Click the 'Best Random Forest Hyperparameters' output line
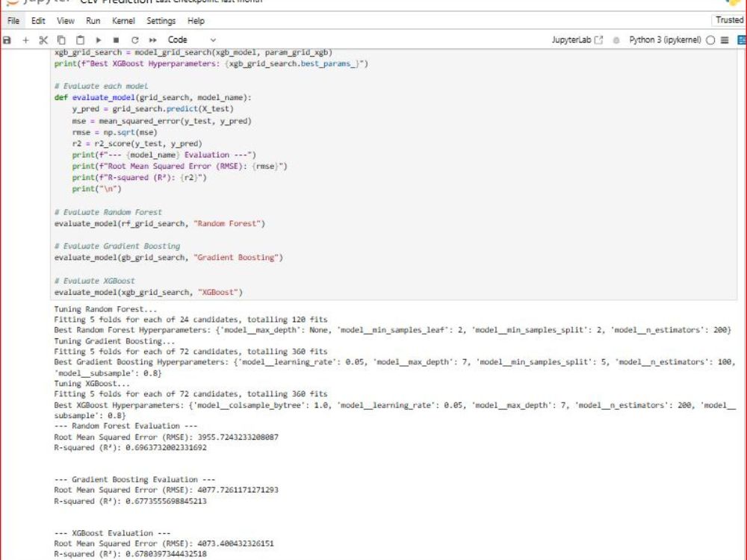747x560 pixels. pyautogui.click(x=392, y=330)
